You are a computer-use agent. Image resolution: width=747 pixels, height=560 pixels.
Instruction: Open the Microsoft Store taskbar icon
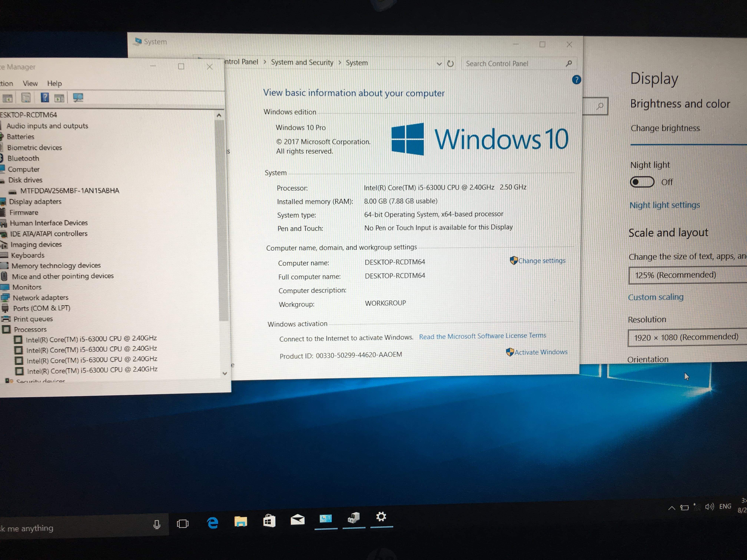pyautogui.click(x=269, y=521)
